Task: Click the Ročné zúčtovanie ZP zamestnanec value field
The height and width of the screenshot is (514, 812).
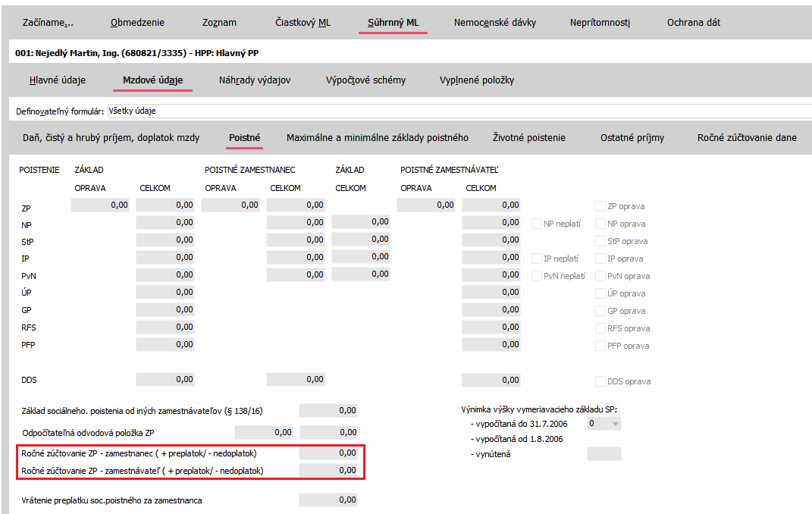Action: 328,453
